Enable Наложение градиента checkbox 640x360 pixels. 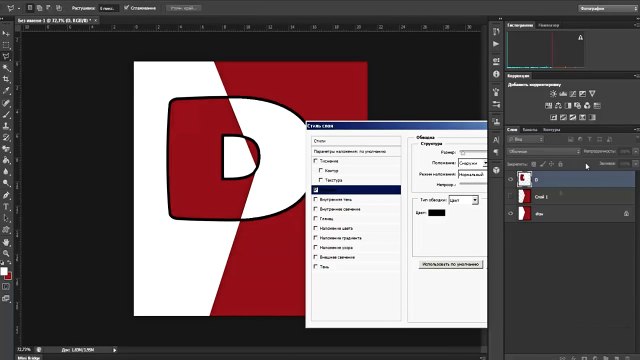[x=316, y=238]
